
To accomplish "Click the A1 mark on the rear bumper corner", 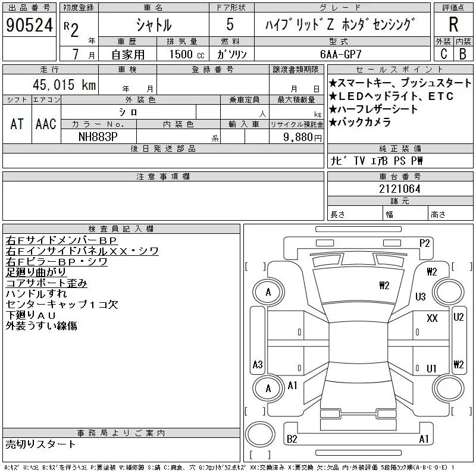I will [424, 439].
